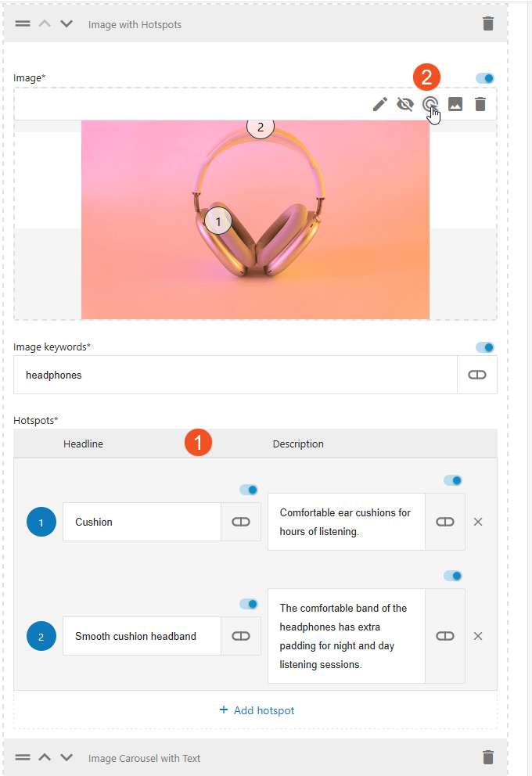The width and height of the screenshot is (532, 776).
Task: Click link icon next to Cushion headline
Action: click(x=241, y=522)
